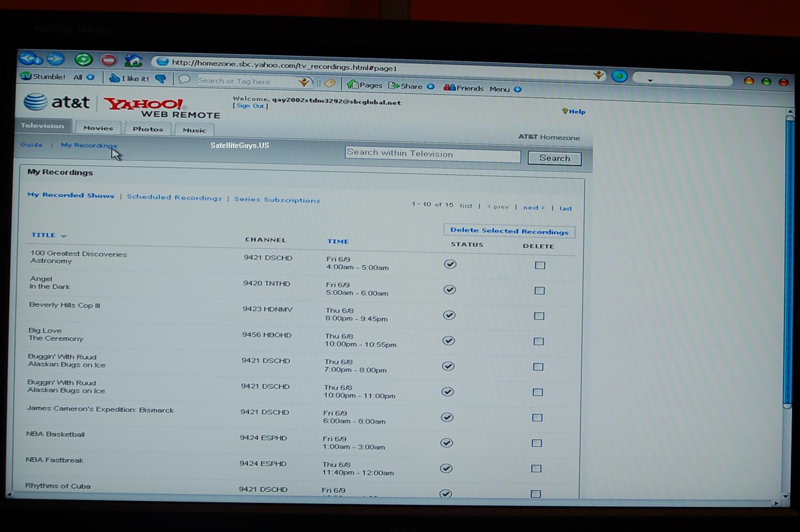
Task: Check delete box for Beverly Hills Cop III
Action: tap(539, 316)
